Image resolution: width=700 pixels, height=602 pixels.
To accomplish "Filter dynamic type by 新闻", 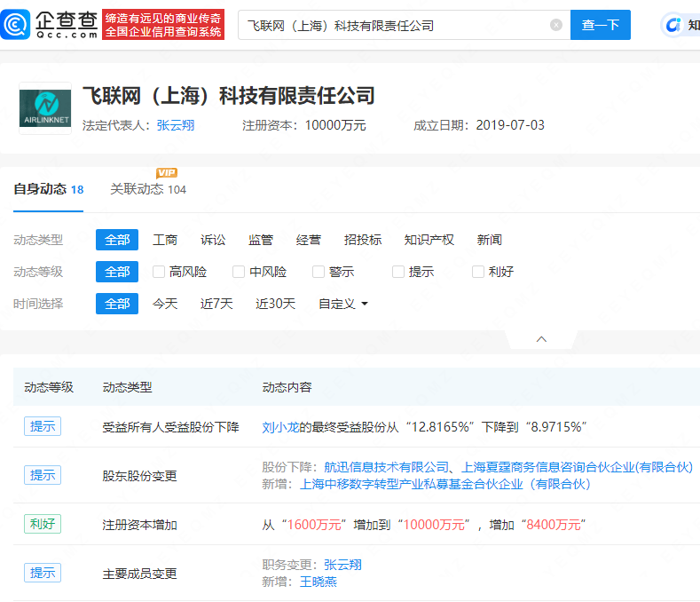I will [x=489, y=240].
